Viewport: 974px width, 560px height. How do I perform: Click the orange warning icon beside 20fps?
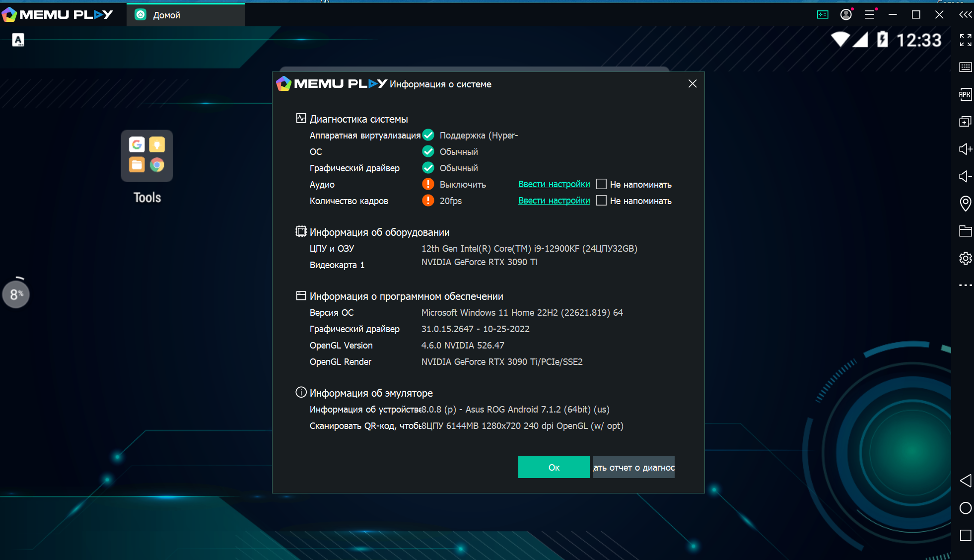click(x=428, y=201)
